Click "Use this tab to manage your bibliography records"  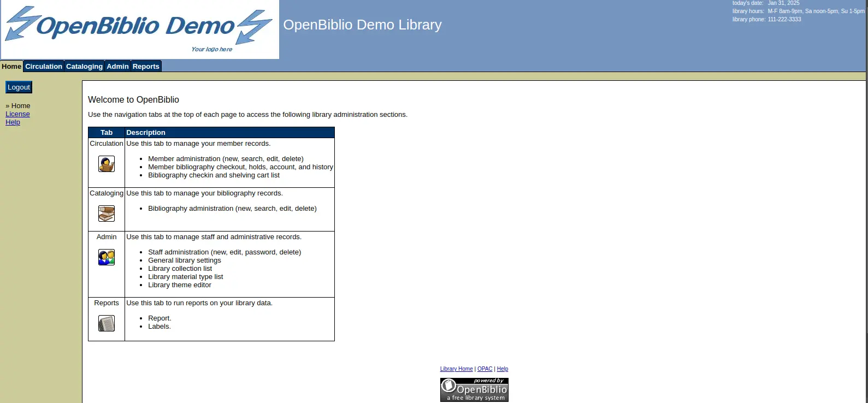point(204,193)
